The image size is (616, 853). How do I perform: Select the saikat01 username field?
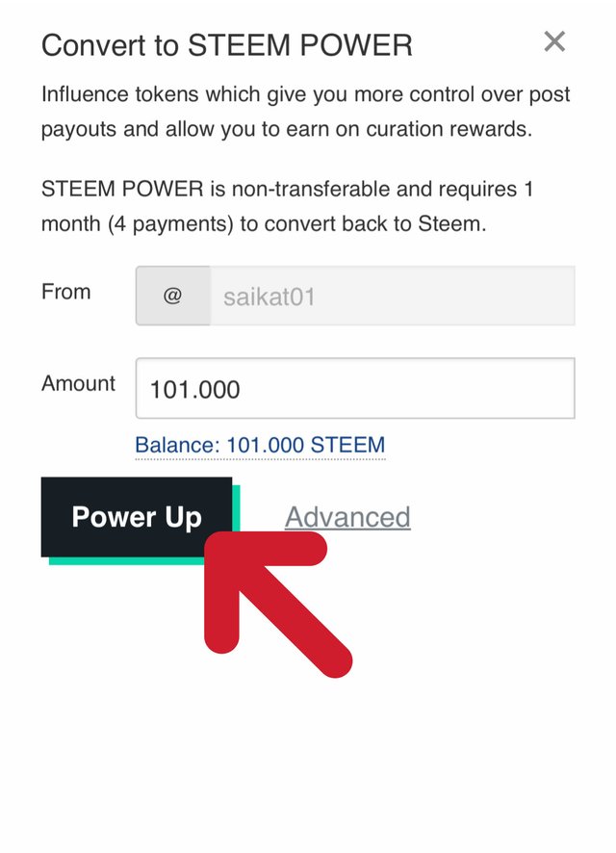[392, 296]
